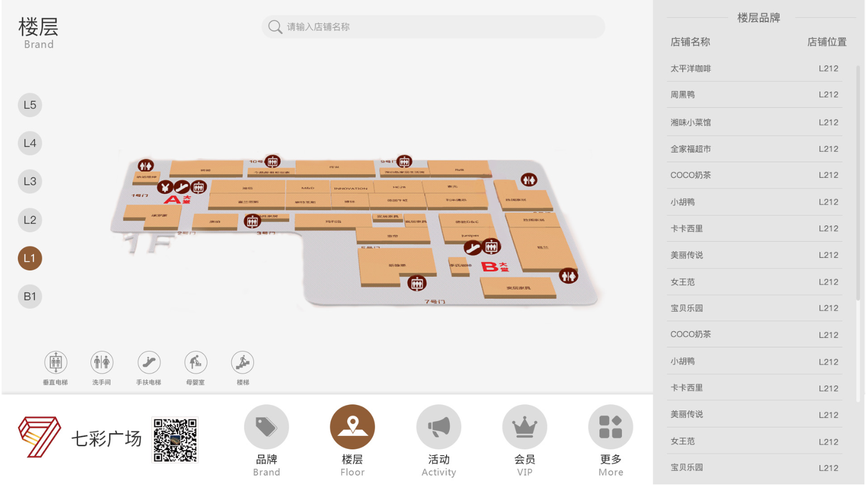
Task: Open 全家福超市 store entry
Action: 754,149
